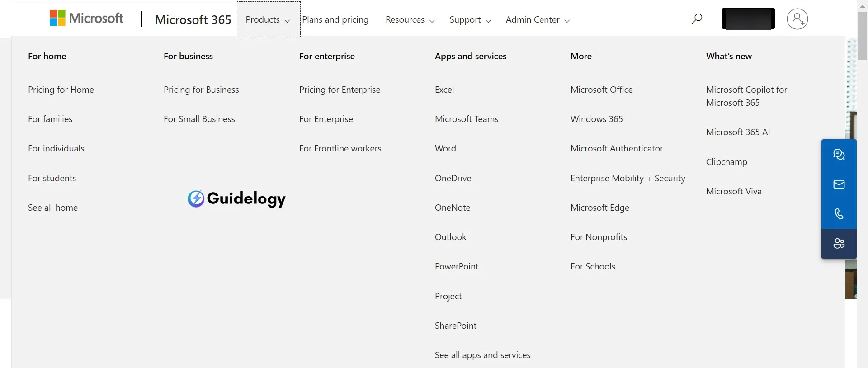Screen dimensions: 868x368
Task: Click the sign-in account avatar icon
Action: (797, 19)
